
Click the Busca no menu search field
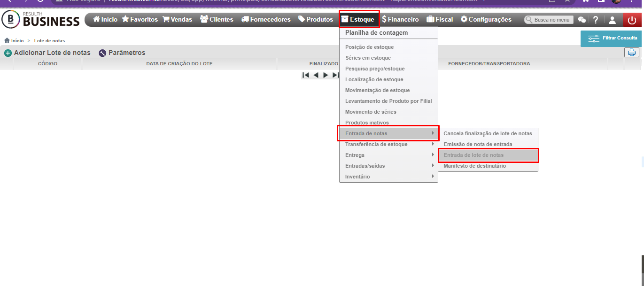coord(549,20)
